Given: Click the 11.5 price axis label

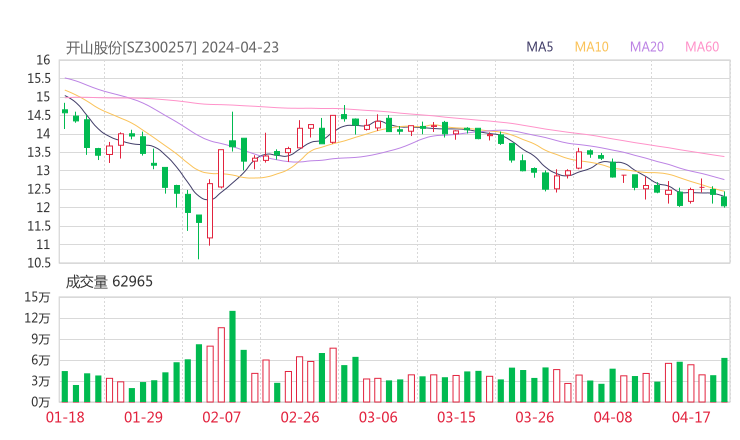Looking at the screenshot, I should click(39, 226).
